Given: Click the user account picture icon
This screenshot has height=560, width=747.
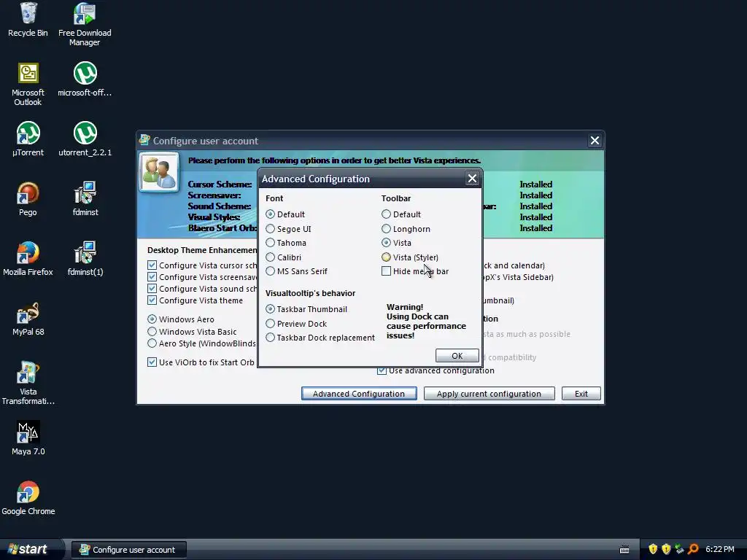Looking at the screenshot, I should 159,172.
